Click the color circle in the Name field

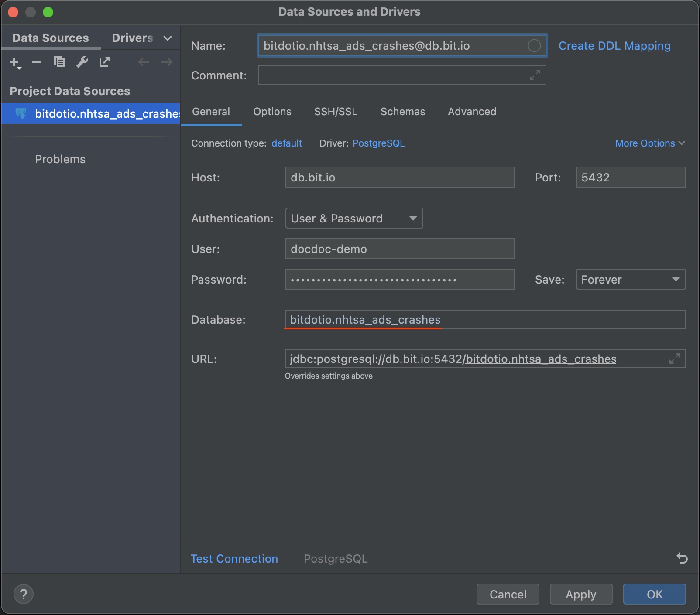[534, 46]
